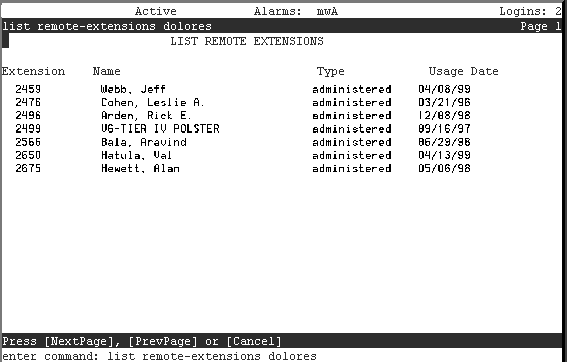Click the enter command input line
The width and height of the screenshot is (567, 362).
(159, 356)
